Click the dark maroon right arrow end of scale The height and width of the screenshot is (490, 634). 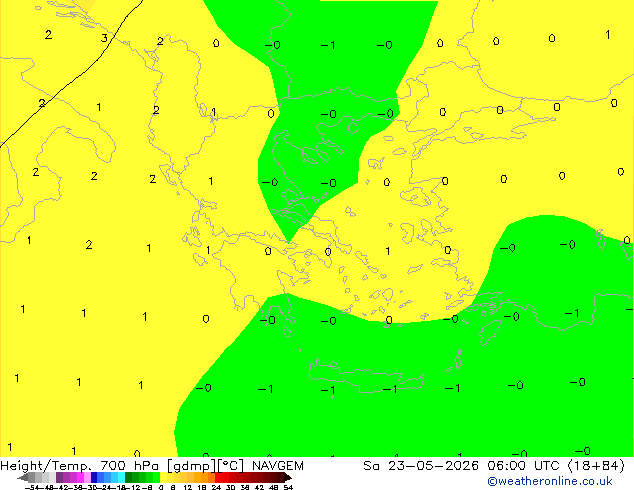point(288,478)
